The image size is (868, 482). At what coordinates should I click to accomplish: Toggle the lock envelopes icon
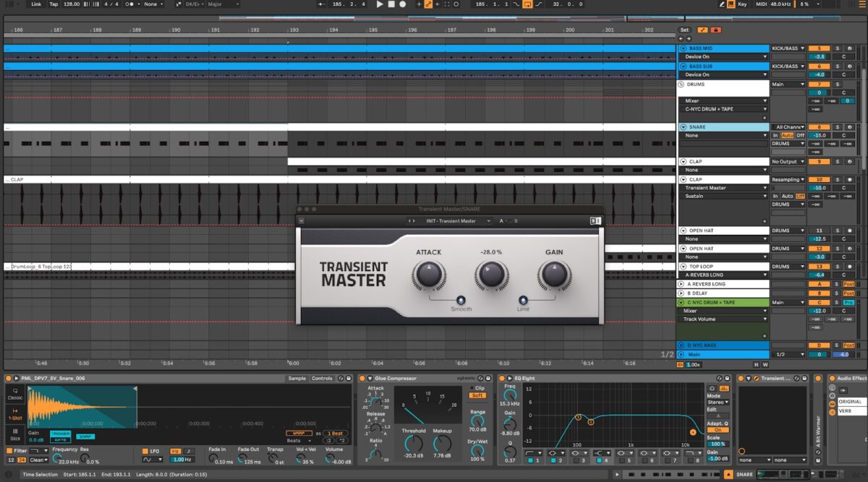coord(716,30)
